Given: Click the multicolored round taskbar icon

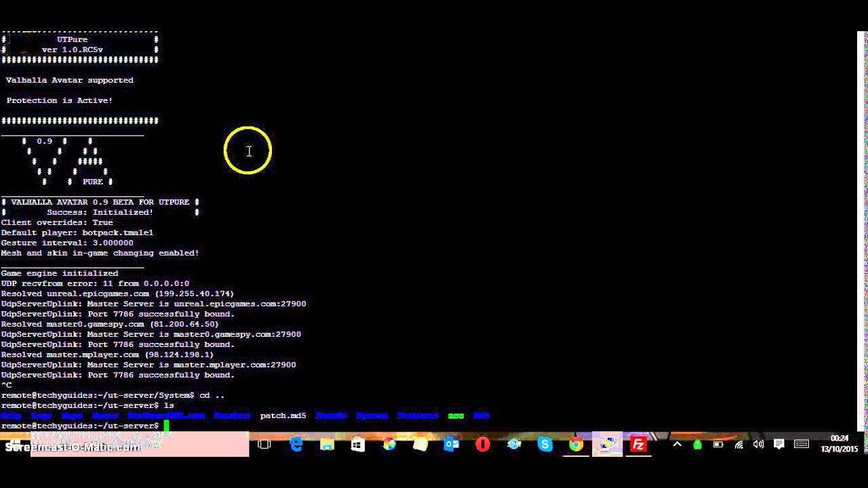Looking at the screenshot, I should click(x=389, y=445).
